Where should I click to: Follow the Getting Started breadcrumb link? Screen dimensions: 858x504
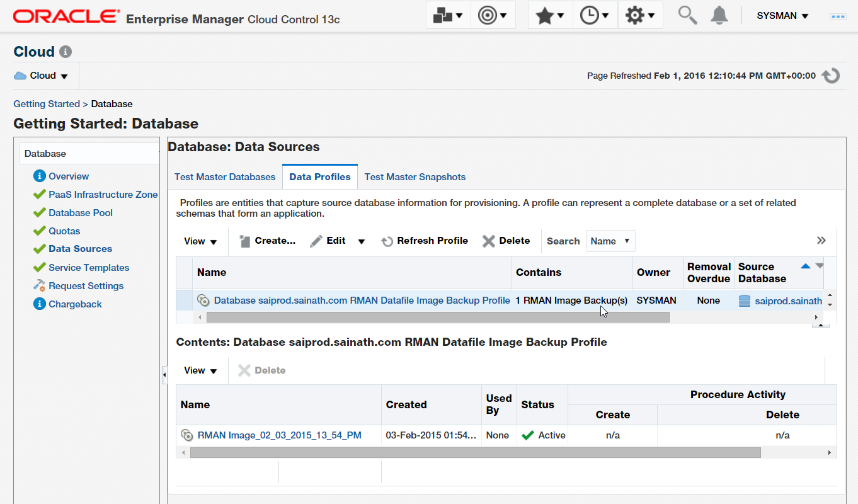pos(47,104)
